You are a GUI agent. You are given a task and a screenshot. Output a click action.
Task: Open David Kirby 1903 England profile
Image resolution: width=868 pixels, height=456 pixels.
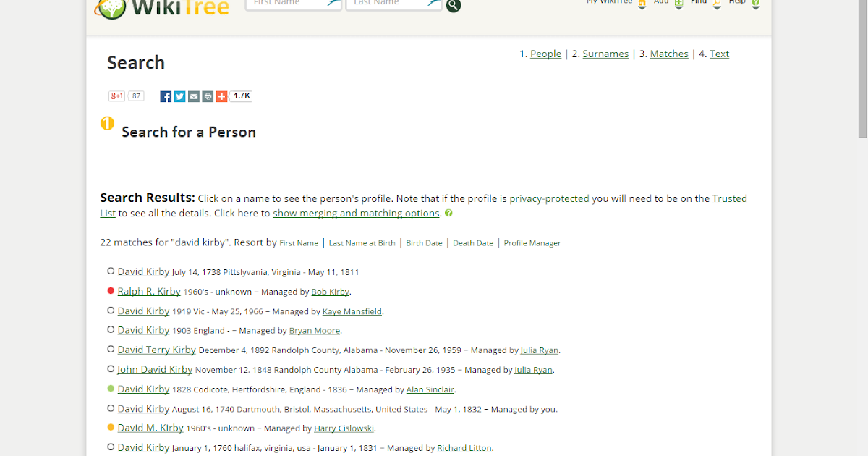click(x=143, y=329)
